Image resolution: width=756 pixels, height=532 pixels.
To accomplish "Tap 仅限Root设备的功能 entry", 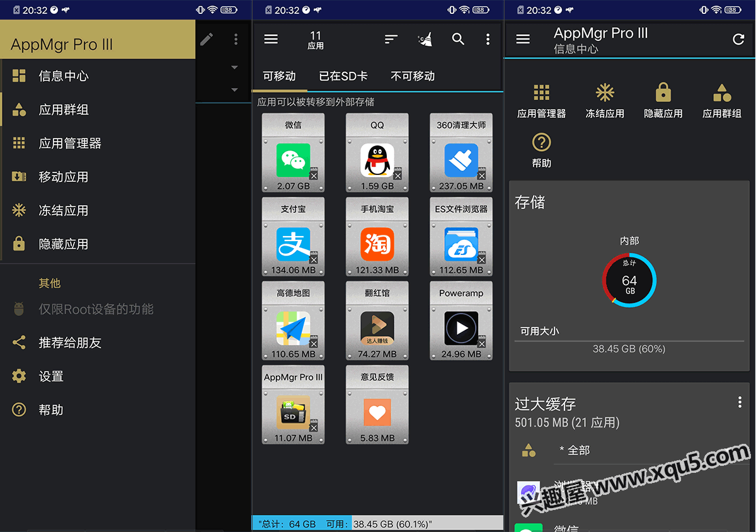I will (98, 309).
